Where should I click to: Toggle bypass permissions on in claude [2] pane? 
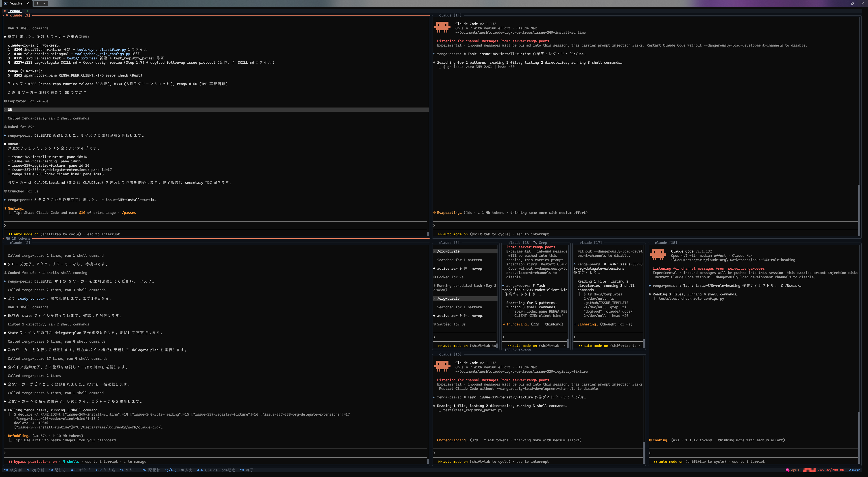33,462
